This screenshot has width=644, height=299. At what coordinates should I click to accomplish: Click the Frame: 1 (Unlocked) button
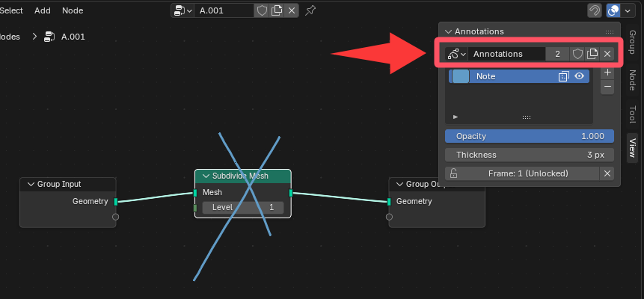tap(528, 173)
